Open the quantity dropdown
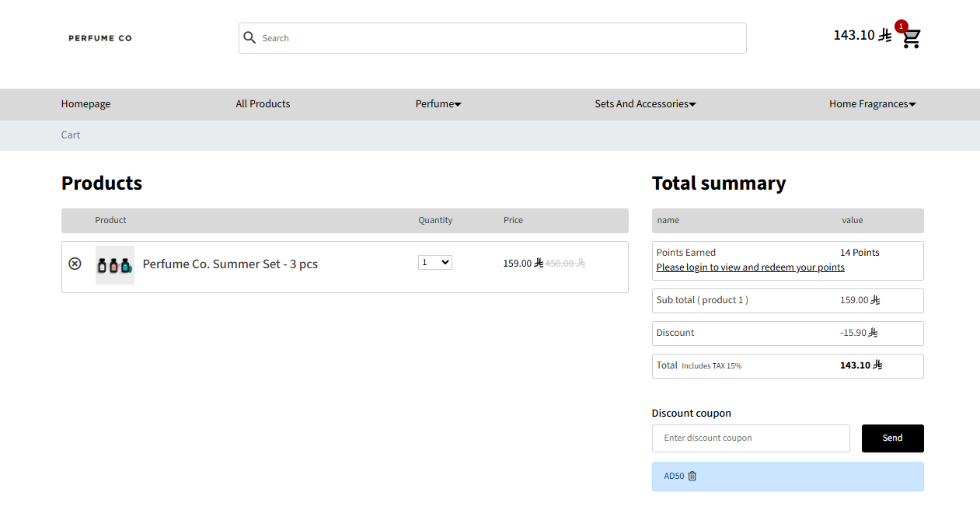Screen dimensions: 980x510 435,263
